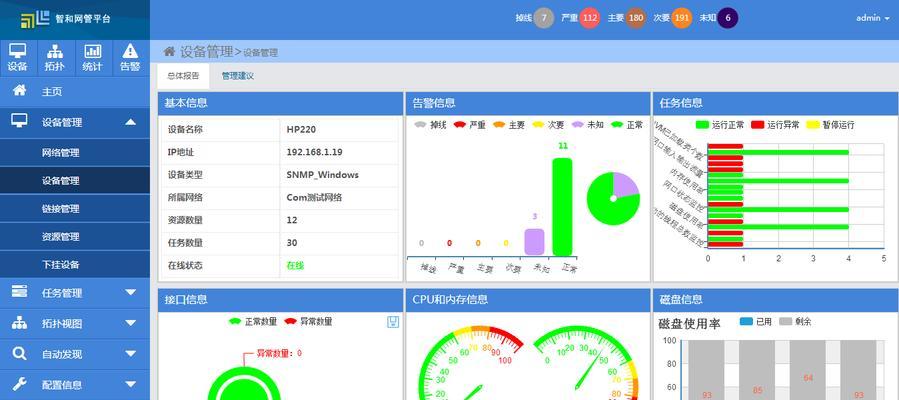Toggle 掉线 legend in 告警信息 chart
This screenshot has width=899, height=400.
(x=430, y=125)
